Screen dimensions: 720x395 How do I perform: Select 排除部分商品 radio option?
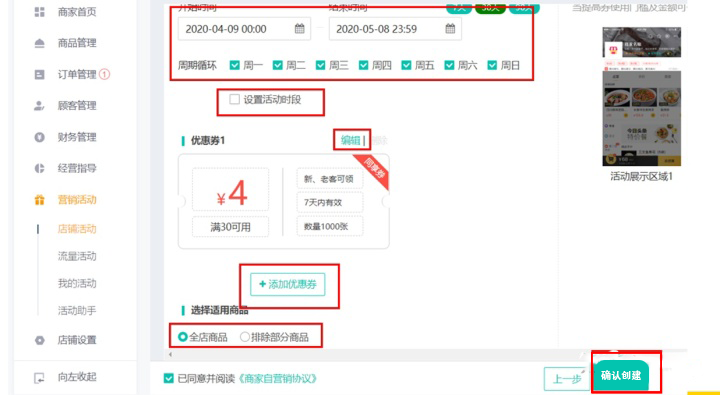point(245,337)
